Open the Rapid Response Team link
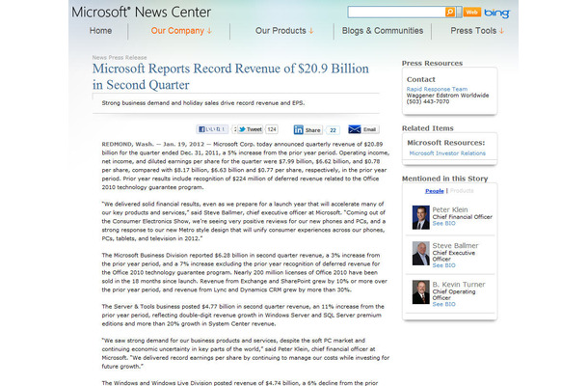Viewport: 588px width, 386px height. [437, 89]
